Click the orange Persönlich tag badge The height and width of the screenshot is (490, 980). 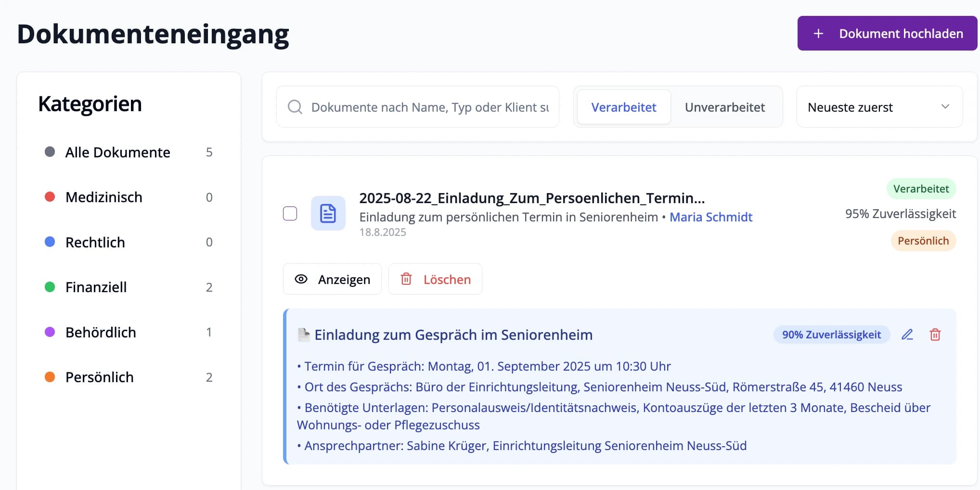pos(923,241)
